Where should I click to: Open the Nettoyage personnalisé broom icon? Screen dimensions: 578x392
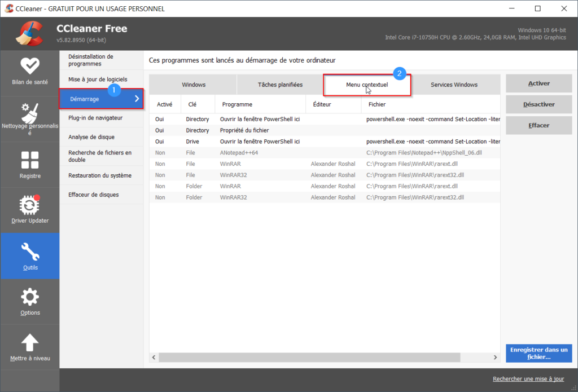click(x=29, y=112)
